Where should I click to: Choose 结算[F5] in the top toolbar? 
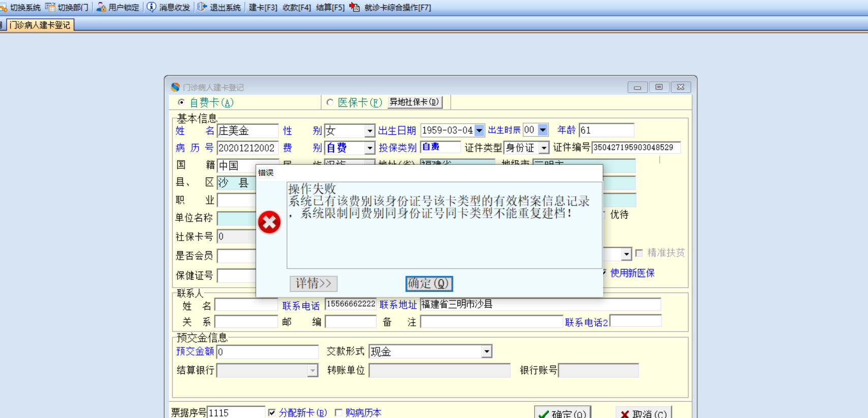click(x=330, y=8)
